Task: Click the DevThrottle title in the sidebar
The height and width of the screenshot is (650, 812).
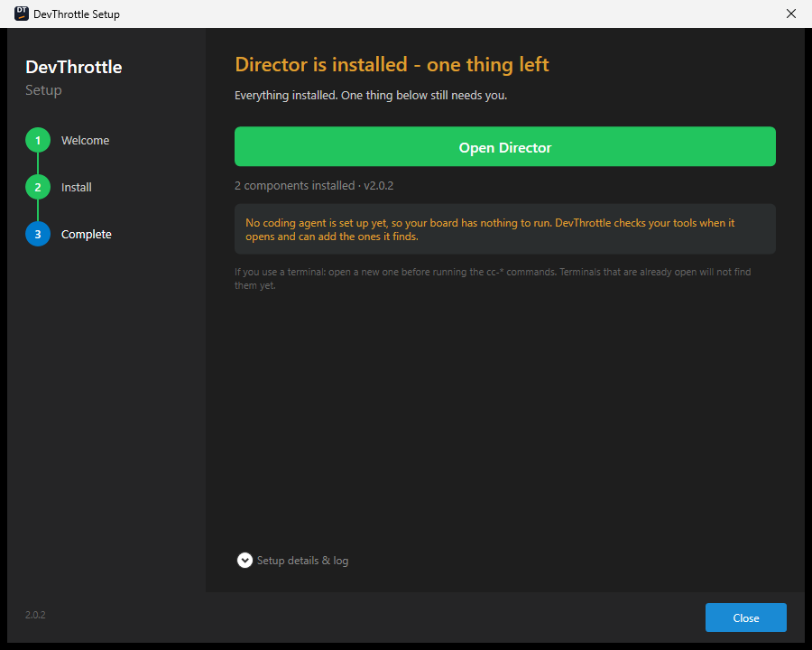Action: point(74,67)
